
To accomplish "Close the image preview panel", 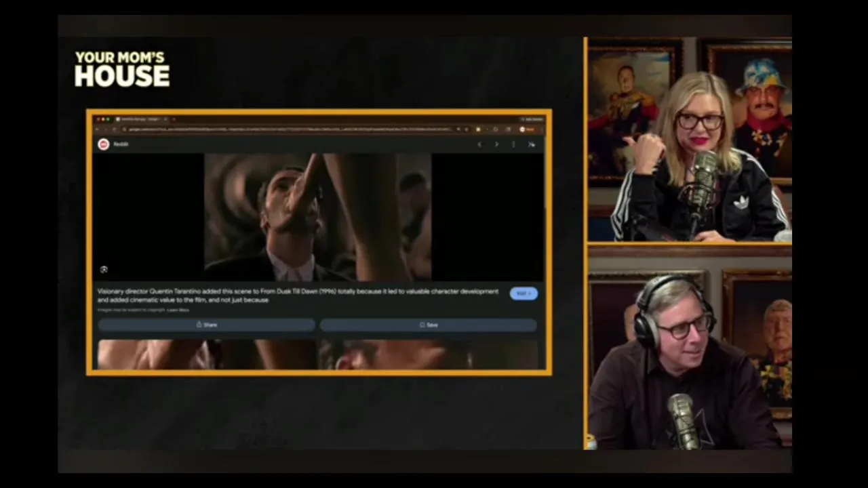I will click(531, 144).
